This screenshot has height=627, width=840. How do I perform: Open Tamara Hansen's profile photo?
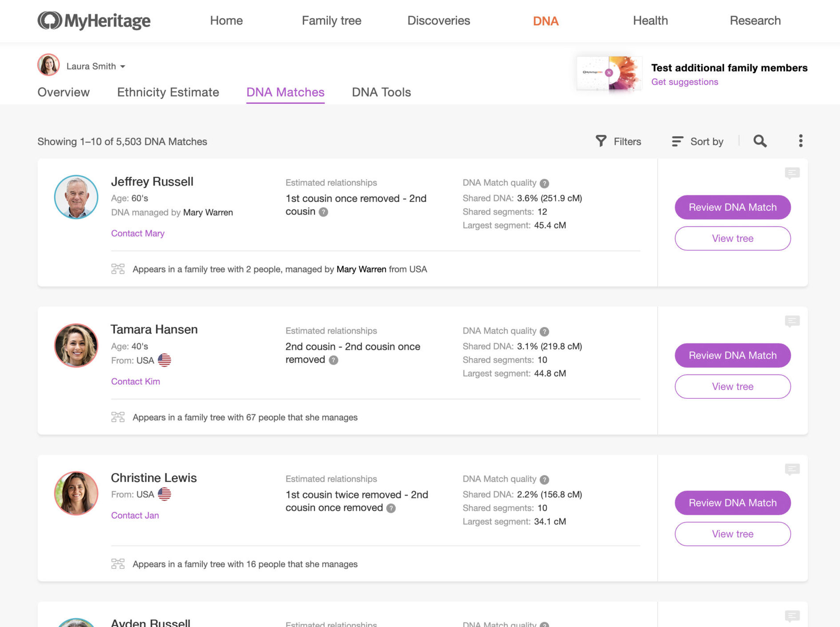[76, 345]
